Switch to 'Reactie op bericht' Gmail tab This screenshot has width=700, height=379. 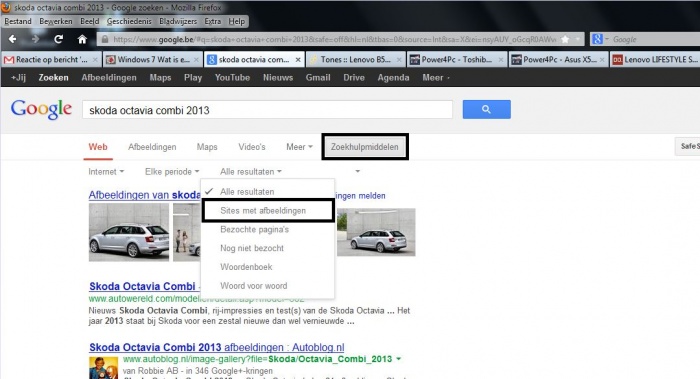(x=51, y=59)
